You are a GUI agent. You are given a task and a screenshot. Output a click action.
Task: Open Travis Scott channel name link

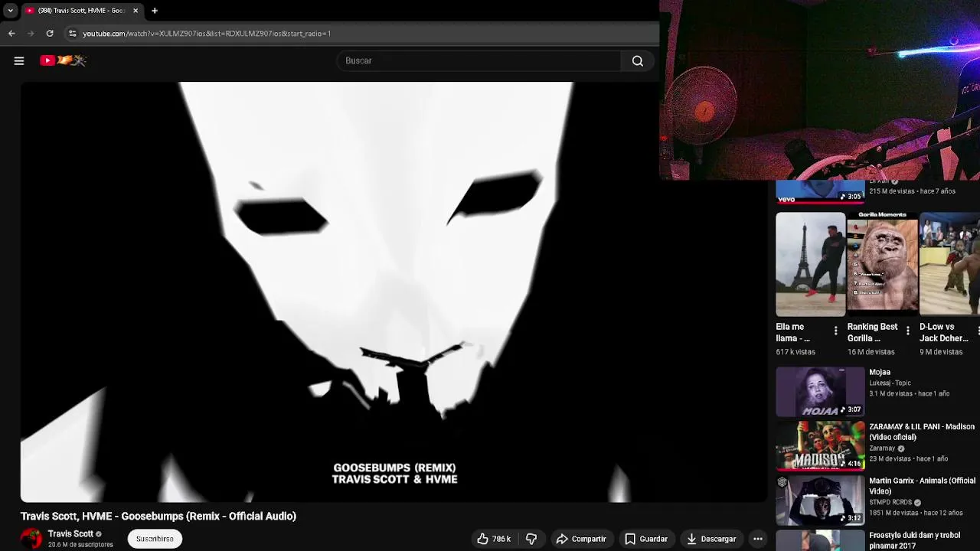coord(70,534)
